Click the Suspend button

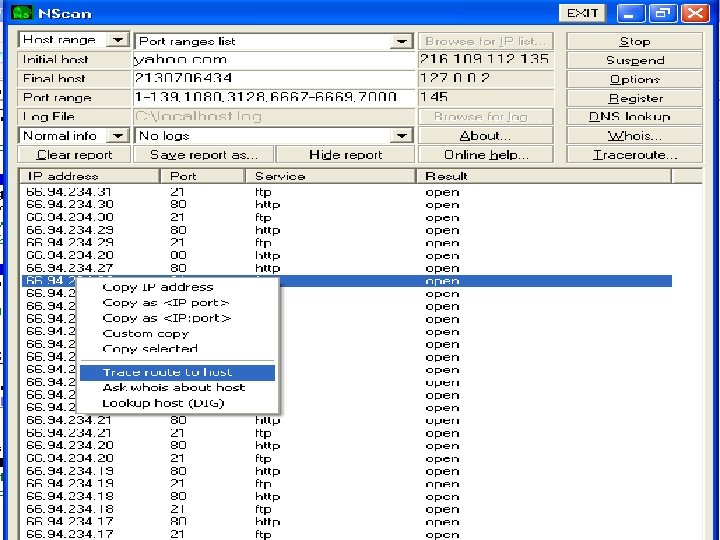click(635, 60)
